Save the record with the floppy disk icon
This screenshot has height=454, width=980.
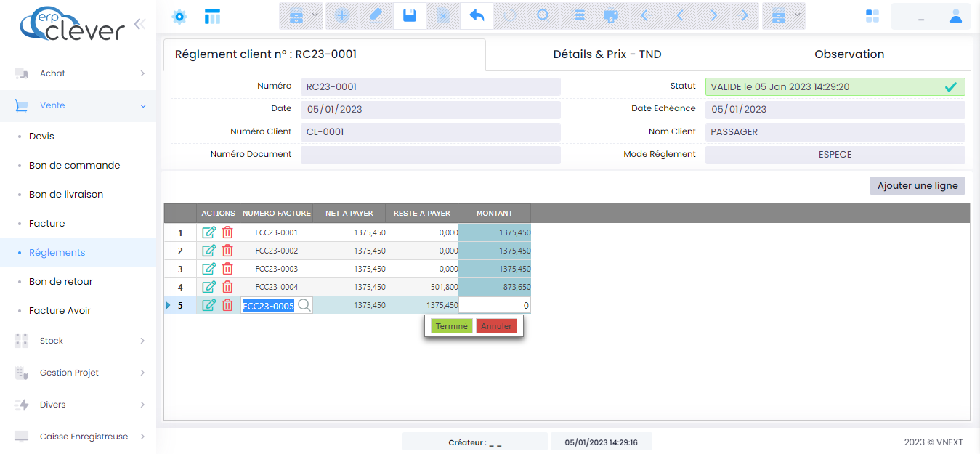click(410, 15)
